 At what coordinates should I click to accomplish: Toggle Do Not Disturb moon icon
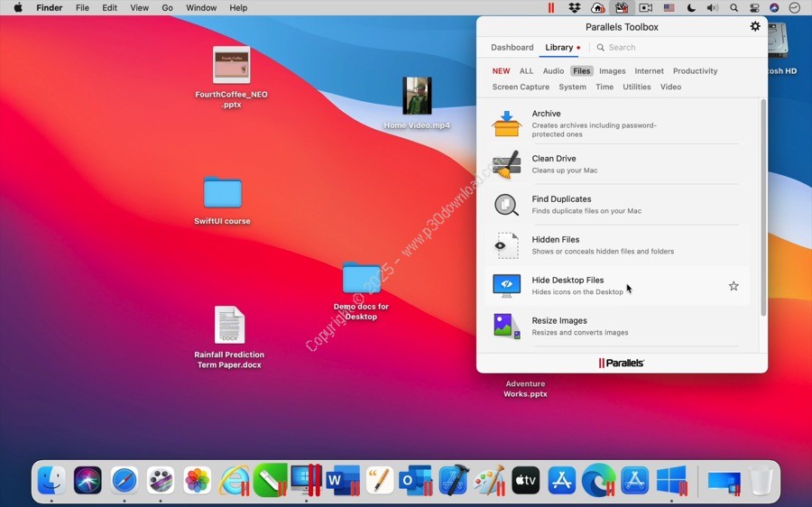click(691, 8)
